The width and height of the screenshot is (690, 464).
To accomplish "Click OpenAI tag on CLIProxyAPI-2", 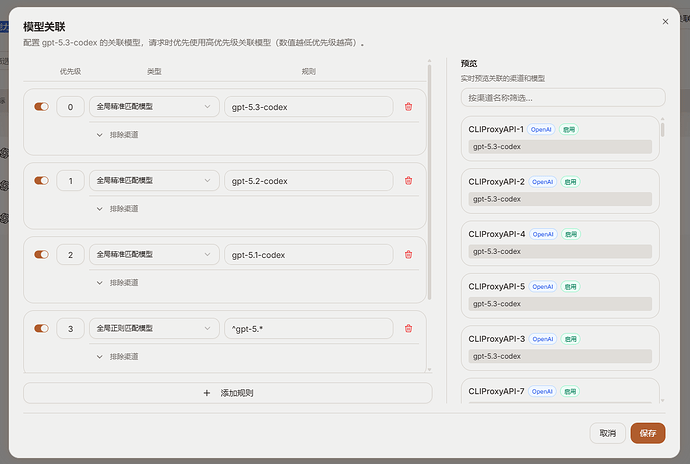I will 543,182.
